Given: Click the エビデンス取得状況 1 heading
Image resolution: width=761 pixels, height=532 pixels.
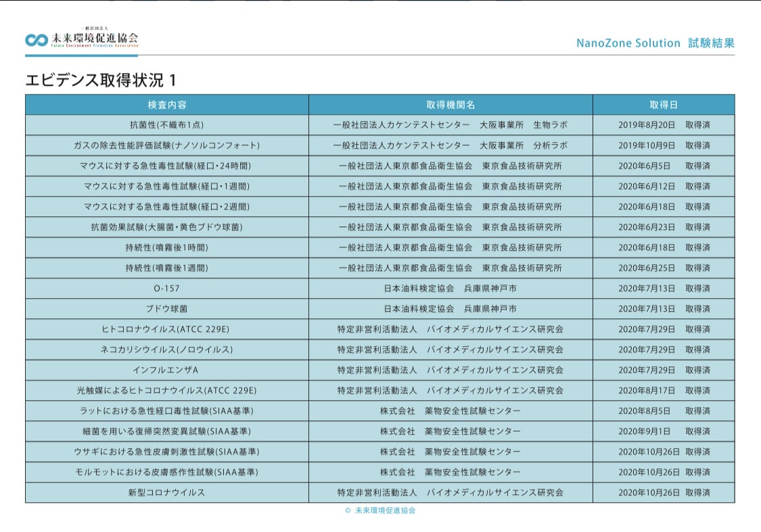Looking at the screenshot, I should point(101,80).
